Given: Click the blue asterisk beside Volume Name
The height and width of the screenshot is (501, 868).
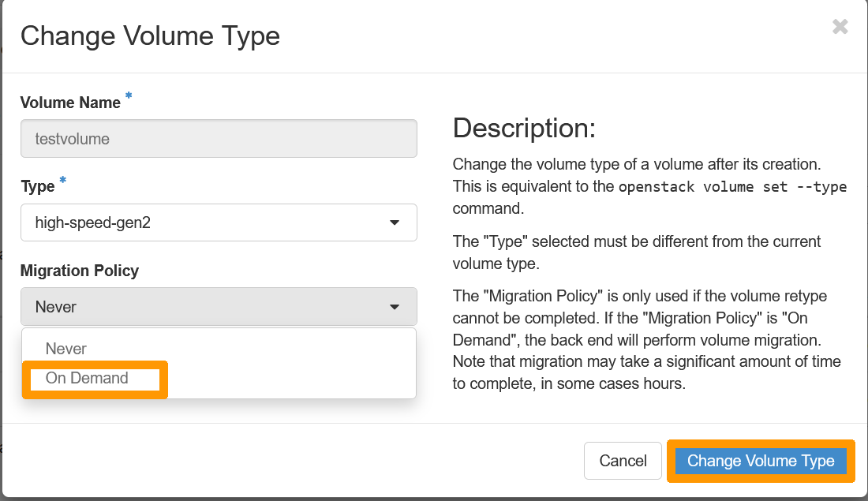Looking at the screenshot, I should pyautogui.click(x=127, y=95).
